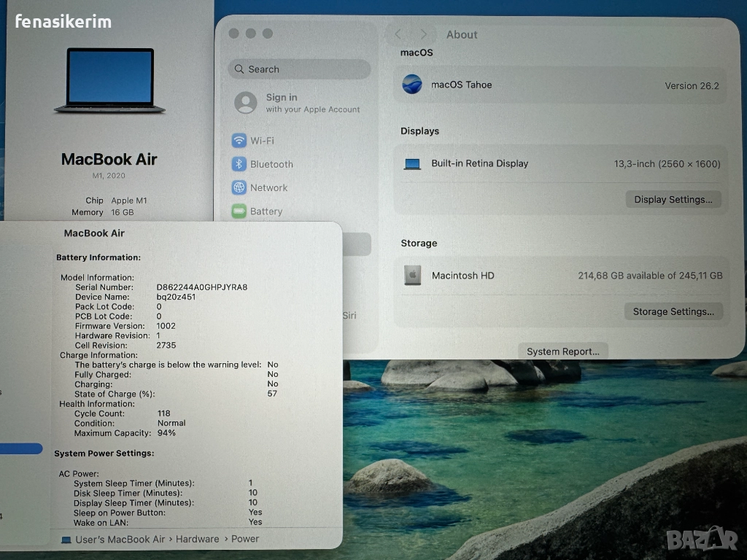Click the Built-in Retina Display laptop icon
The image size is (747, 560).
(x=412, y=164)
